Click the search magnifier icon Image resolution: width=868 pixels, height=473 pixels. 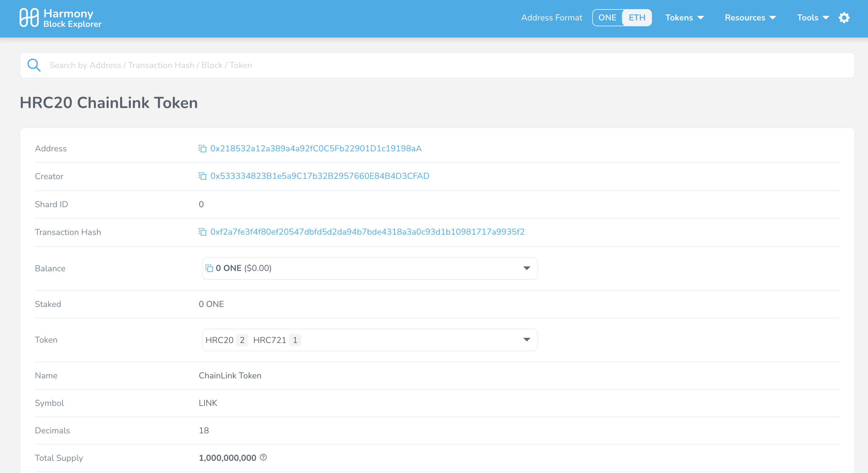[34, 65]
